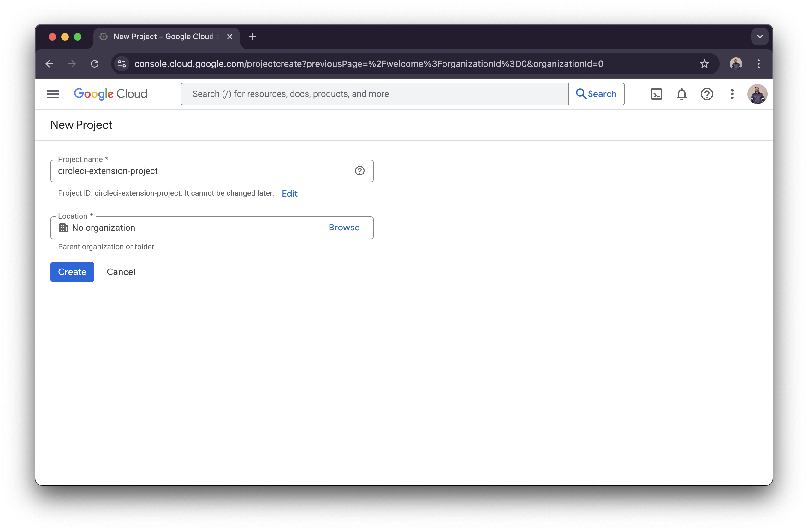808x532 pixels.
Task: Click the Search magnifier button
Action: [597, 94]
